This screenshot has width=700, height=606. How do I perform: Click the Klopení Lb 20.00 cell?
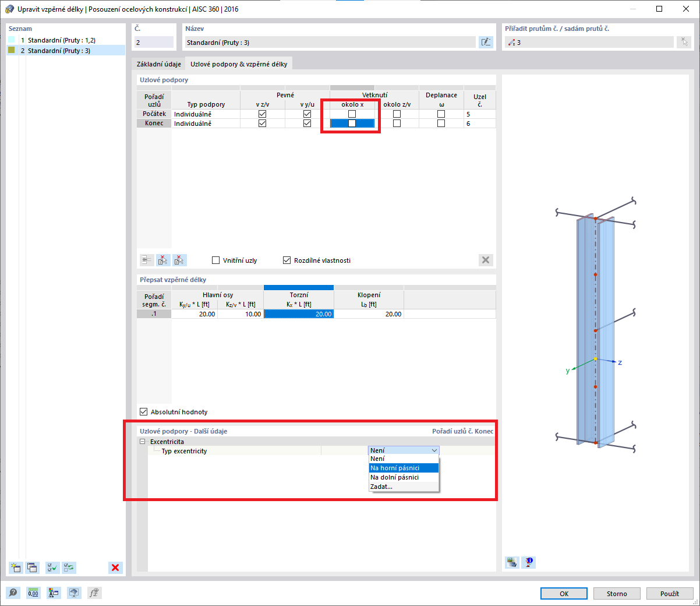(369, 314)
